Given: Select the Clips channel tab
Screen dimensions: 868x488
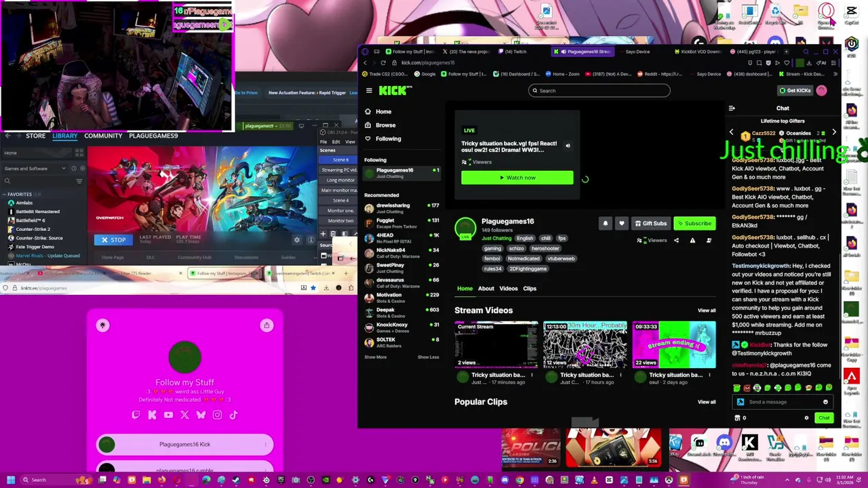Looking at the screenshot, I should pyautogui.click(x=529, y=289).
